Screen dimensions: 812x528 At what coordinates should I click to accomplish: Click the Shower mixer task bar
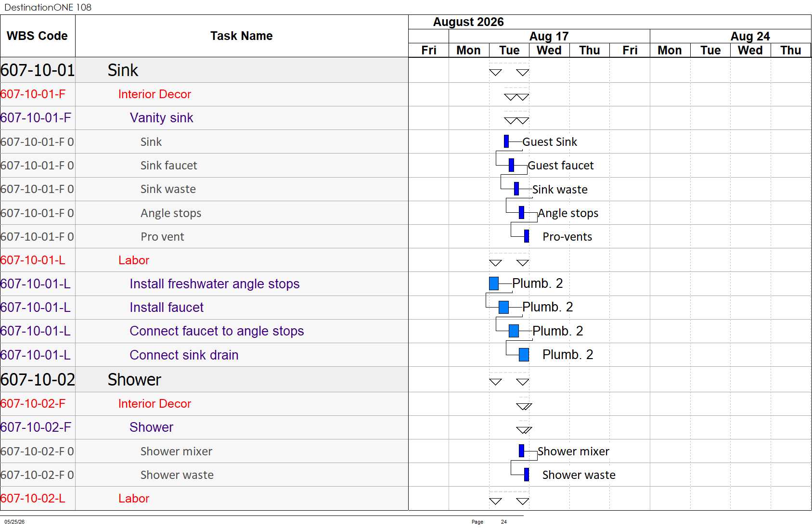[x=521, y=451]
